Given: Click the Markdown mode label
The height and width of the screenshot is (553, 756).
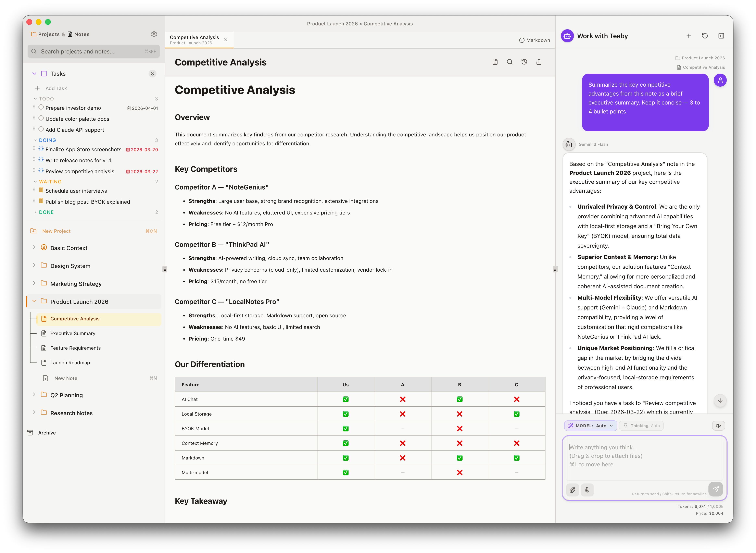Looking at the screenshot, I should pyautogui.click(x=538, y=40).
